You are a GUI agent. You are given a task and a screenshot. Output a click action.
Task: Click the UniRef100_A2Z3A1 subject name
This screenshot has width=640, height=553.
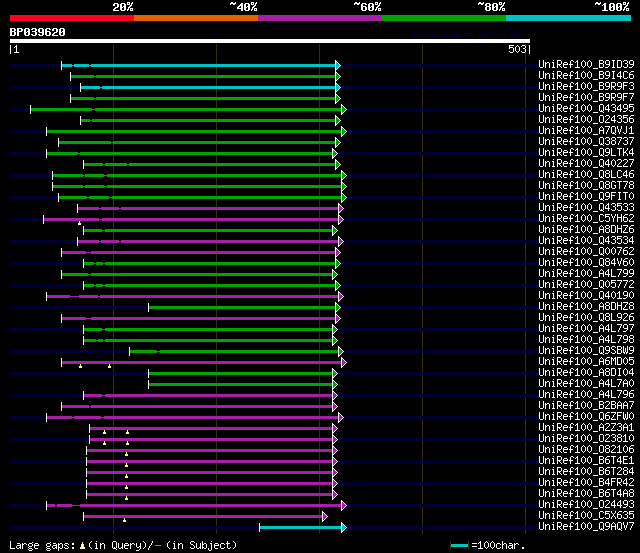coord(586,428)
